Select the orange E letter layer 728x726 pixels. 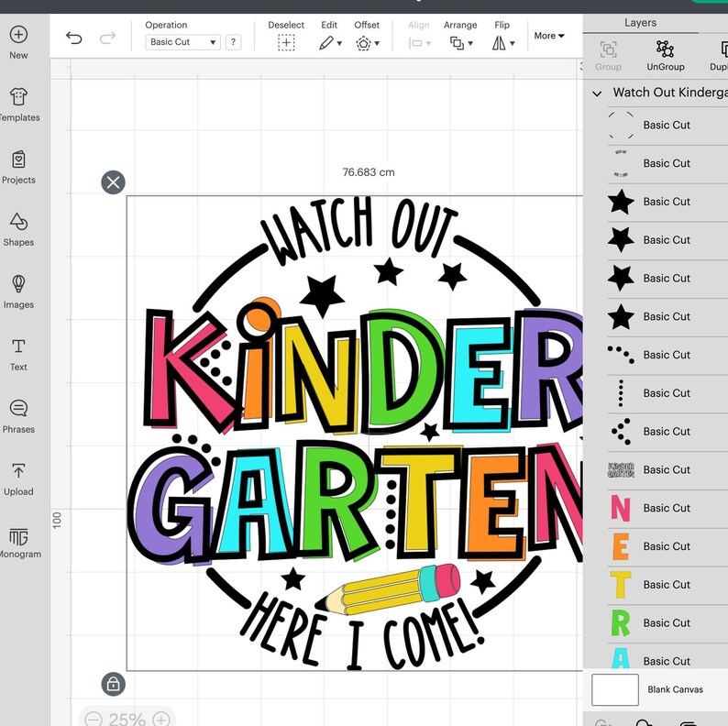click(x=667, y=546)
